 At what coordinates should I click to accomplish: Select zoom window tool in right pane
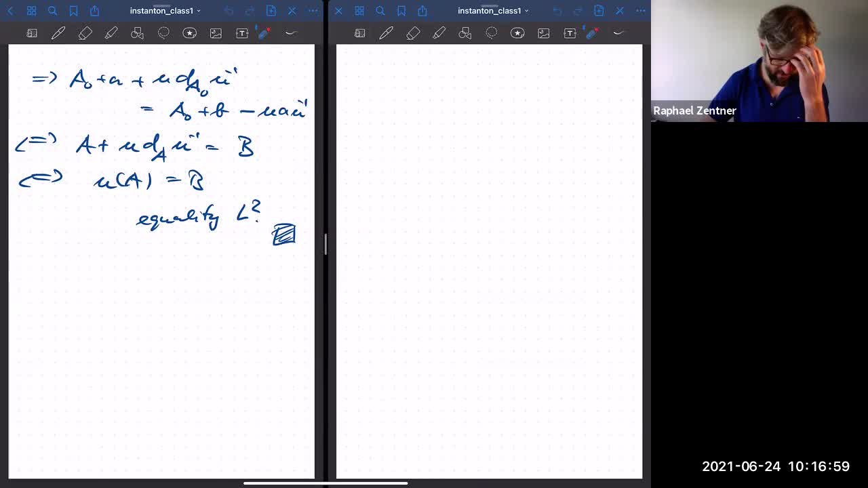(x=360, y=33)
